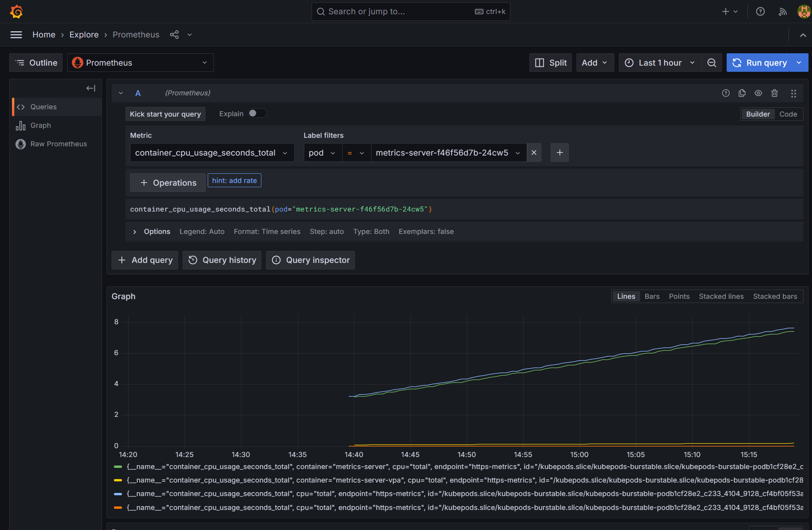Enable the Explain toggle switch
This screenshot has width=812, height=530.
pos(257,113)
